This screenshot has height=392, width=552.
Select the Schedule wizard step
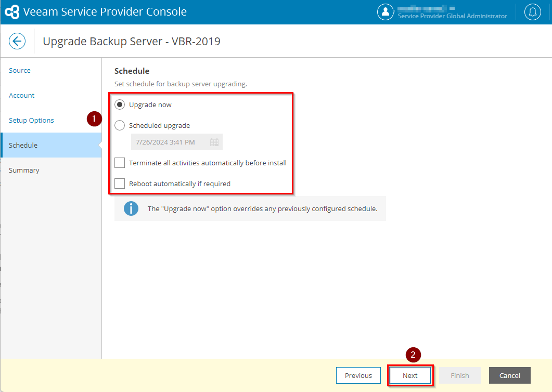point(52,145)
